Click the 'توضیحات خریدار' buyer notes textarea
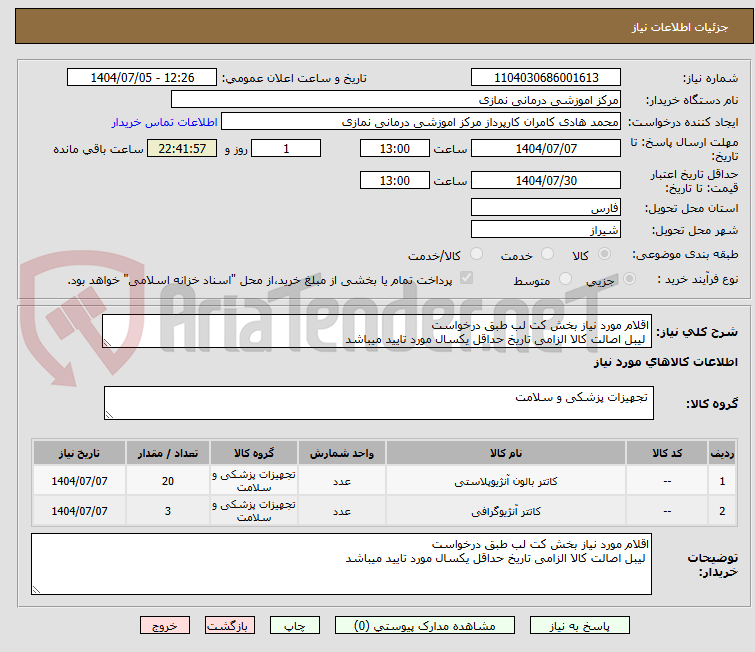The width and height of the screenshot is (755, 652). pos(341,564)
